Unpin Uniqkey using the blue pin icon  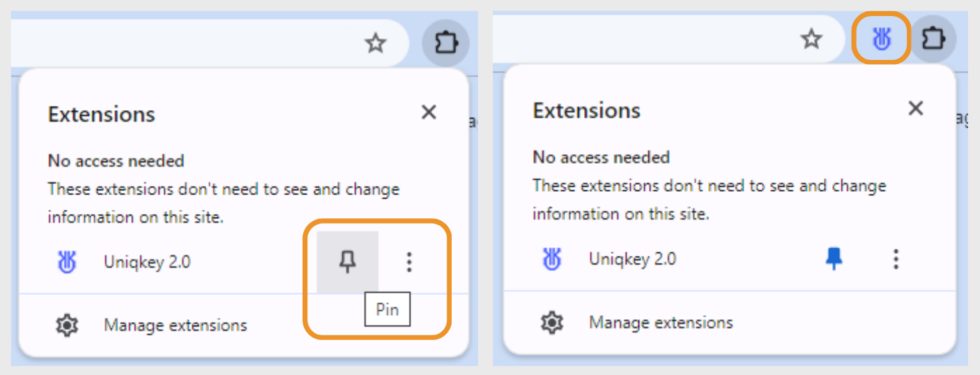click(833, 259)
